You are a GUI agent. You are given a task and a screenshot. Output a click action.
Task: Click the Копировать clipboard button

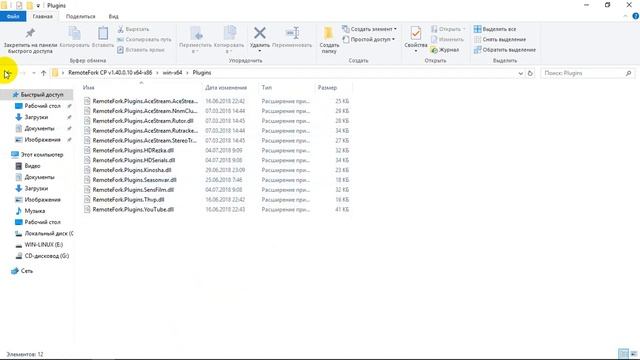(x=74, y=38)
